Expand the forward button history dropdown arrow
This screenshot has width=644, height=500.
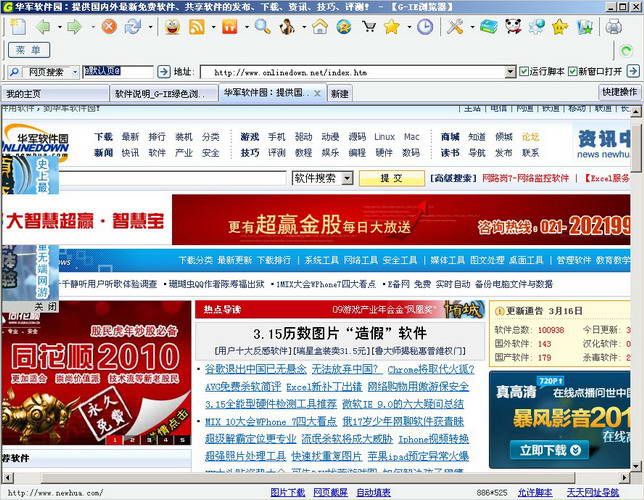click(93, 28)
